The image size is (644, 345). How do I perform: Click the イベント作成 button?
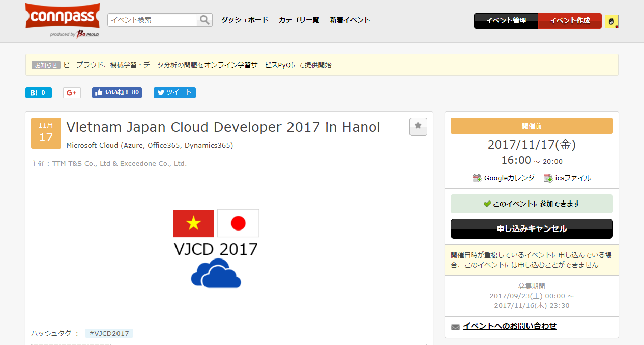(x=570, y=21)
